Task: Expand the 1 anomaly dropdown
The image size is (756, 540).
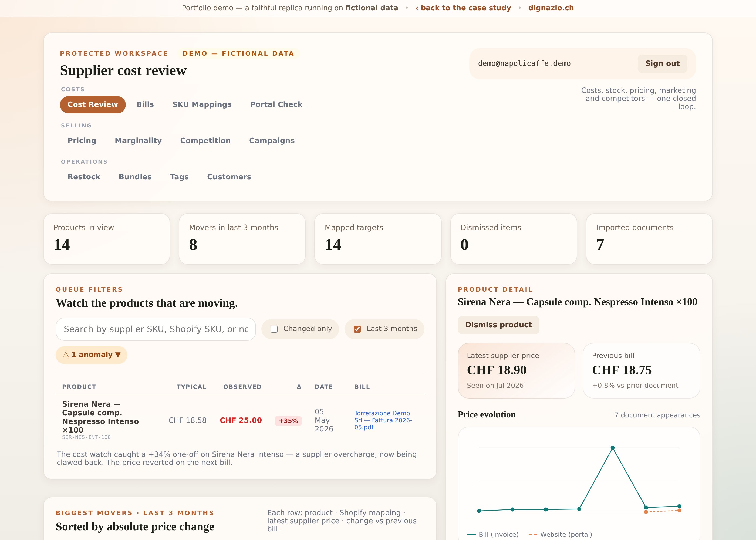Action: pyautogui.click(x=92, y=355)
